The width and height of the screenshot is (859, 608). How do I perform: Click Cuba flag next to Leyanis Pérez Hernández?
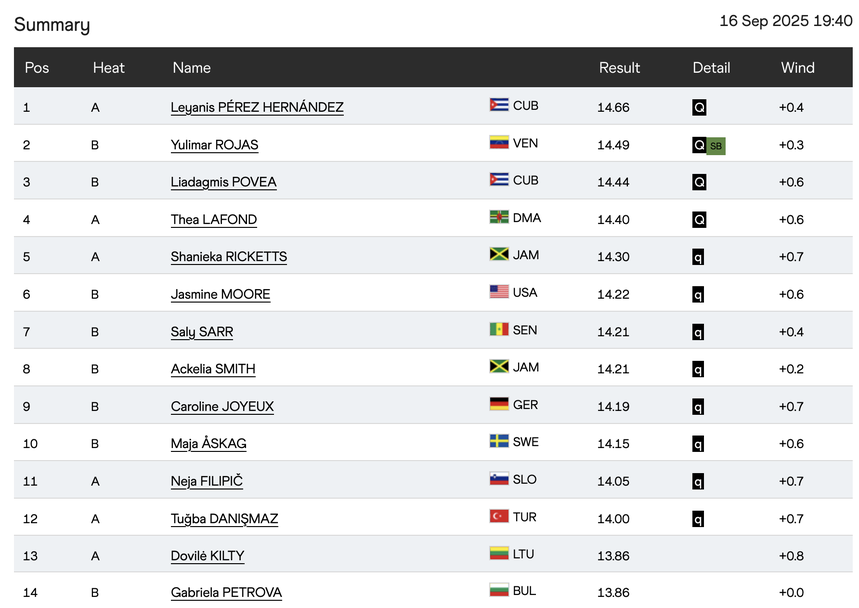pos(499,105)
